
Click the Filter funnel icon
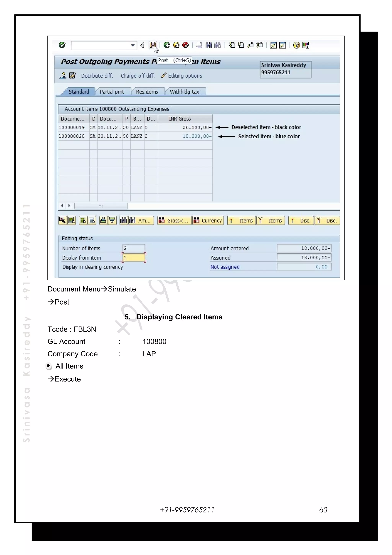[x=112, y=220]
